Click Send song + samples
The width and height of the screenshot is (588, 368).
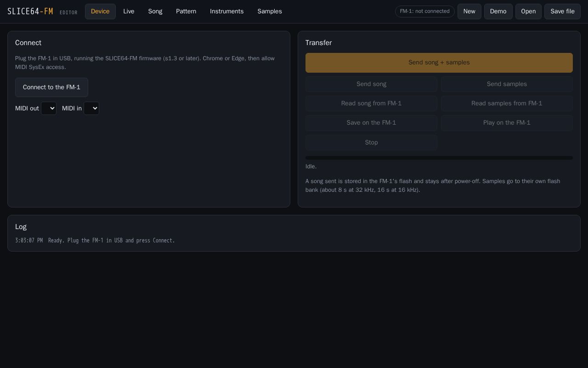439,63
